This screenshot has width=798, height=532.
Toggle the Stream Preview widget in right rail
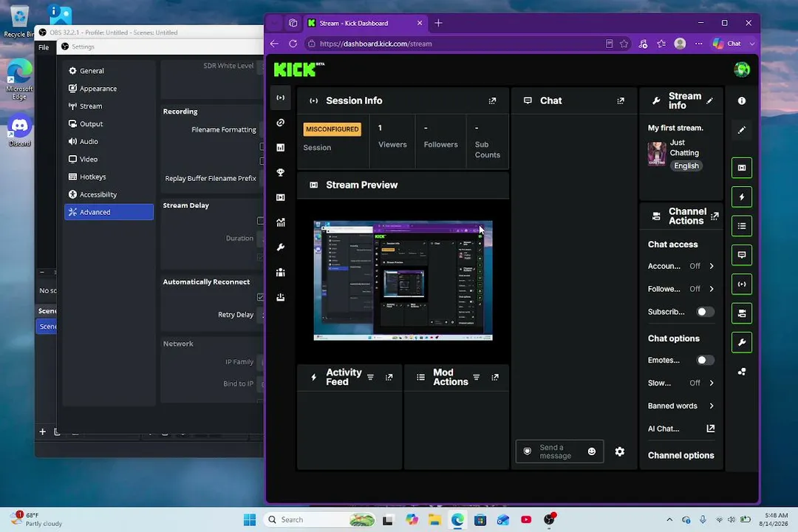[x=742, y=168]
